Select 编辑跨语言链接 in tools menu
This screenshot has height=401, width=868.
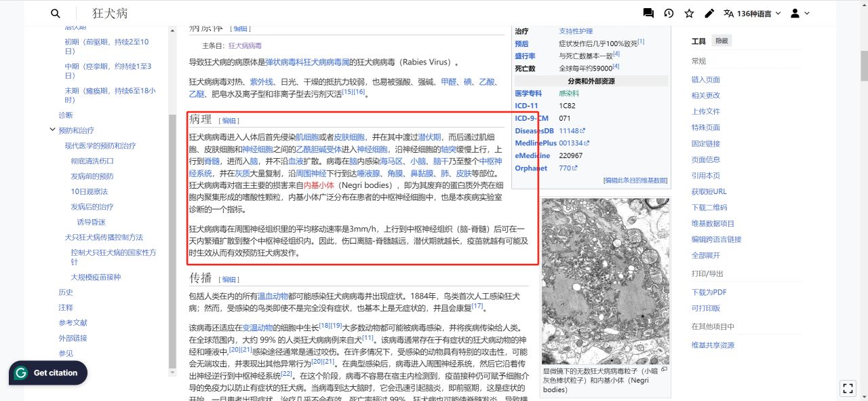[x=716, y=240]
